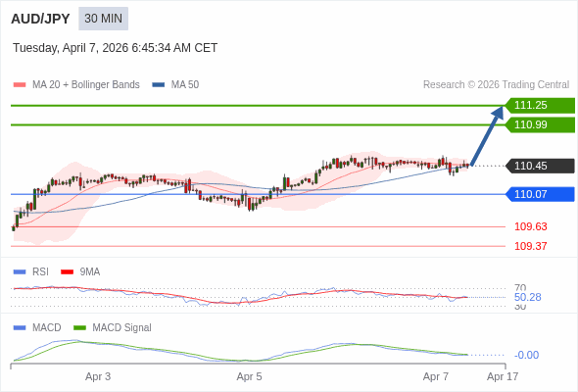
Task: Click the MA 50 legend blue swatch
Action: (159, 85)
